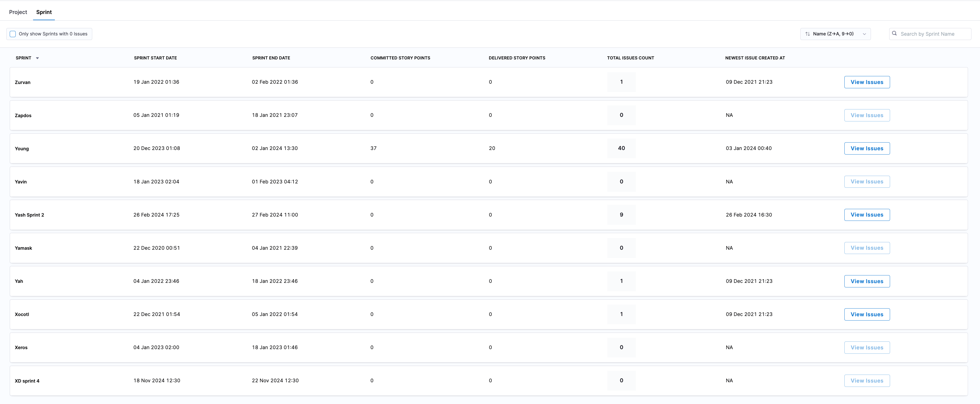The height and width of the screenshot is (404, 980).
Task: Click issues count 9 for Yash Sprint 2
Action: point(621,215)
